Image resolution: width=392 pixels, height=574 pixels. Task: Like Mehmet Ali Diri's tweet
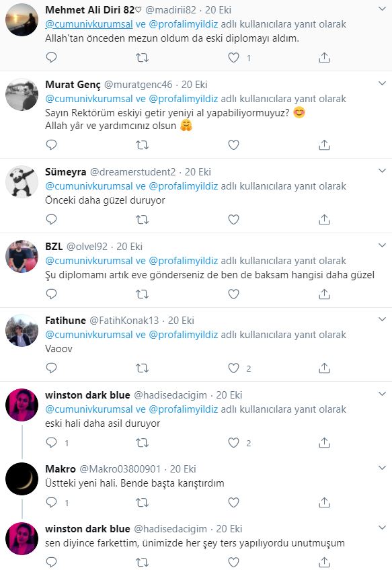point(234,58)
